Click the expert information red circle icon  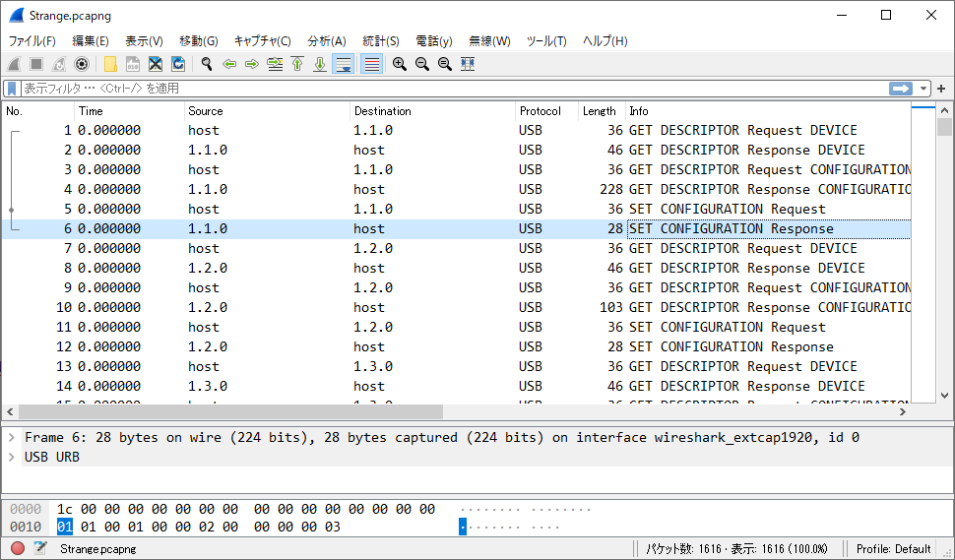[x=18, y=548]
